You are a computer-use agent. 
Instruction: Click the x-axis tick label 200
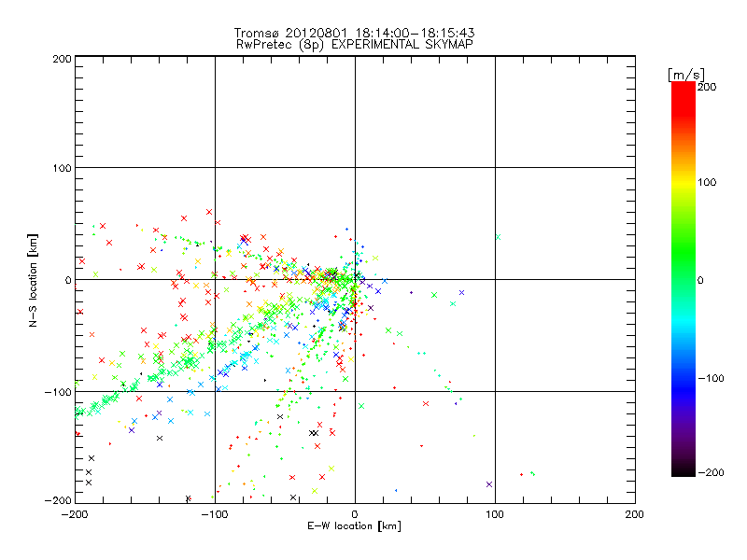(635, 514)
